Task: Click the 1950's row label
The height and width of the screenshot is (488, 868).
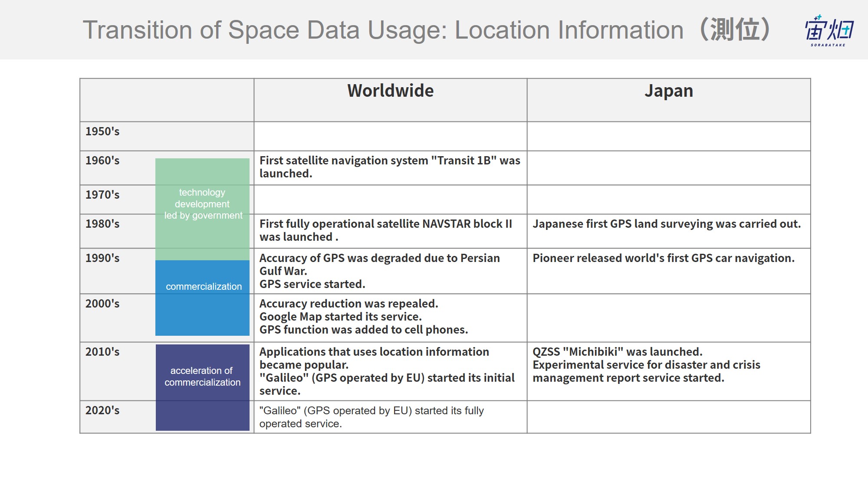Action: coord(102,131)
